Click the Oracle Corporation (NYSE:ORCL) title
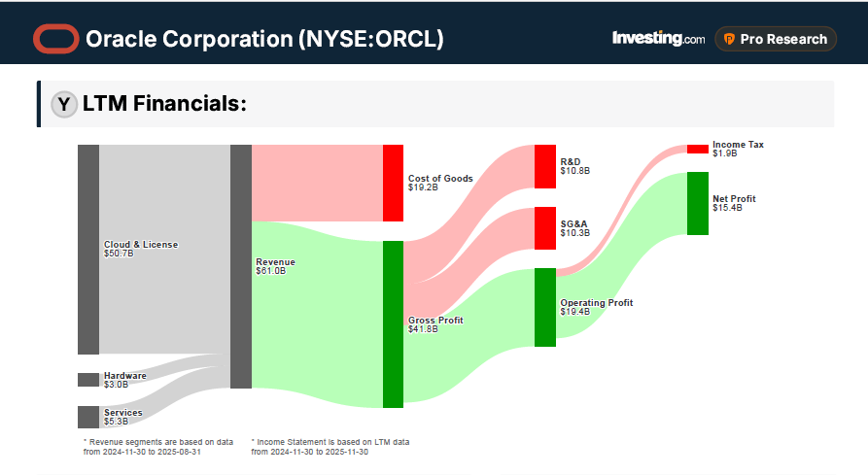Viewport: 868px width, 475px height. coord(264,39)
